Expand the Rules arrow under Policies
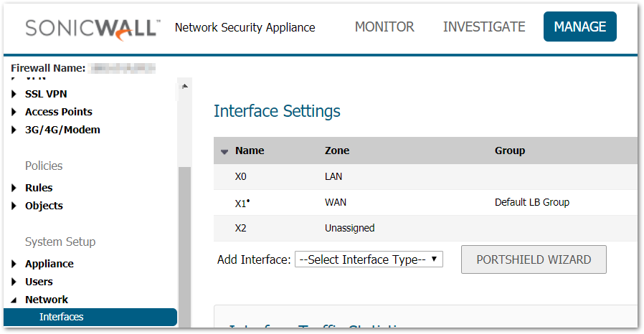Screen dimensions: 644x334 (x=14, y=188)
